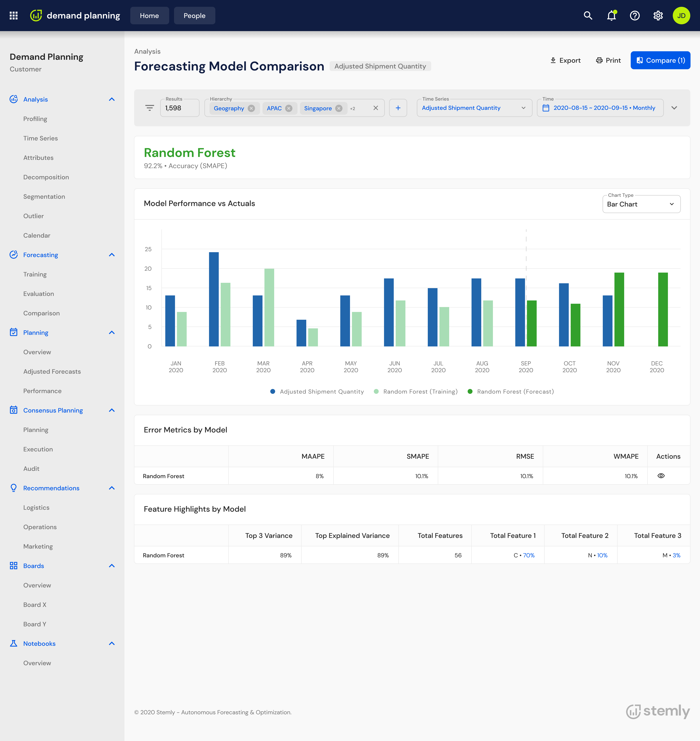Click the Compare (1) button

[x=660, y=60]
